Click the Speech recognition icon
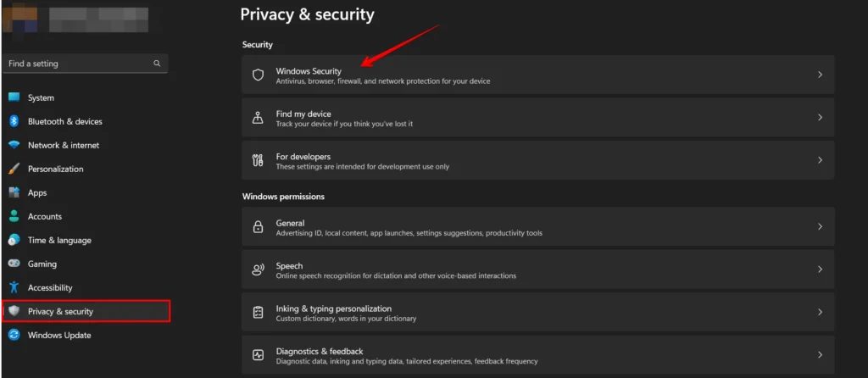868x378 pixels. tap(258, 270)
